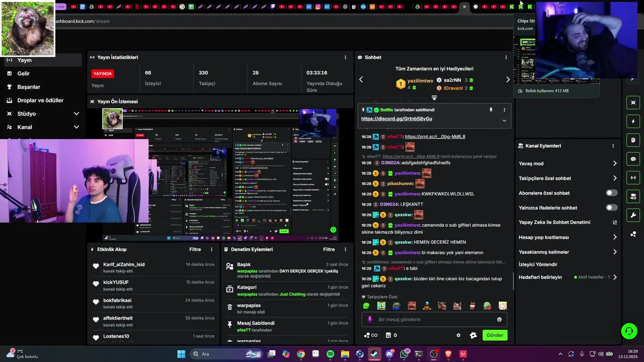The image size is (644, 362).
Task: Insert the green chat-bubble emote
Action: tap(366, 306)
